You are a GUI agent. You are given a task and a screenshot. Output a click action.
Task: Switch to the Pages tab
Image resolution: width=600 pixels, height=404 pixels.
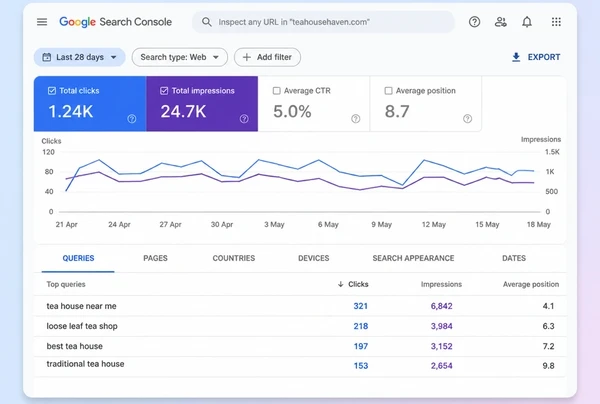tap(155, 258)
